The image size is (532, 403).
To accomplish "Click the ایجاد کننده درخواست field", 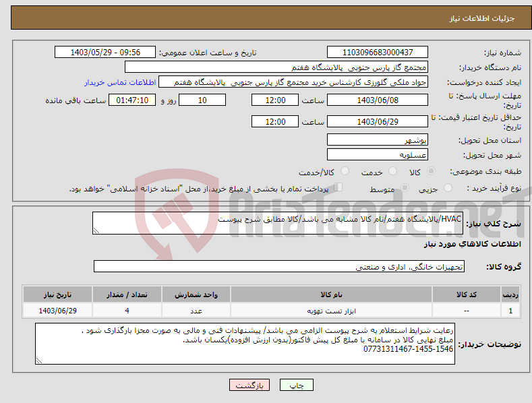I will [x=293, y=82].
